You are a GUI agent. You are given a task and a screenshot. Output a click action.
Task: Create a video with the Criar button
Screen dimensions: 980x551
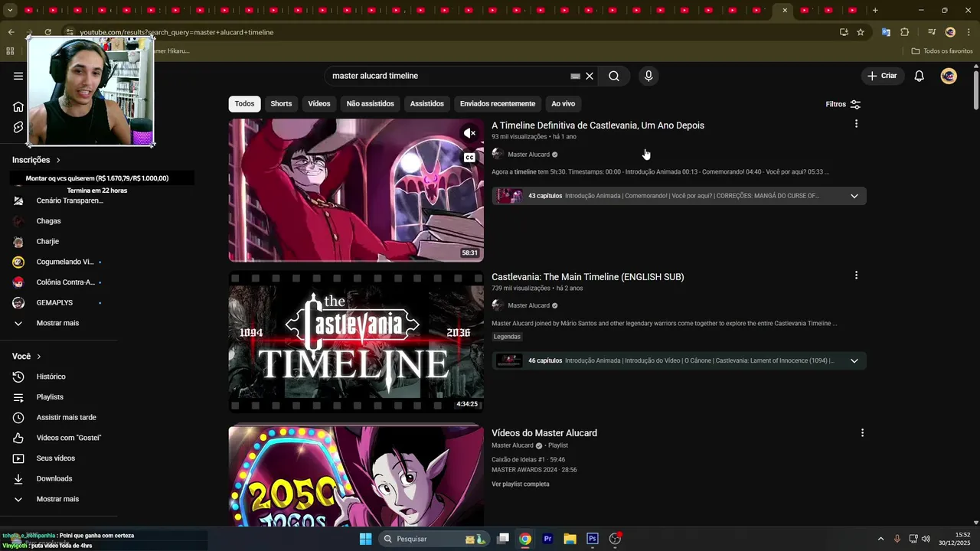881,76
